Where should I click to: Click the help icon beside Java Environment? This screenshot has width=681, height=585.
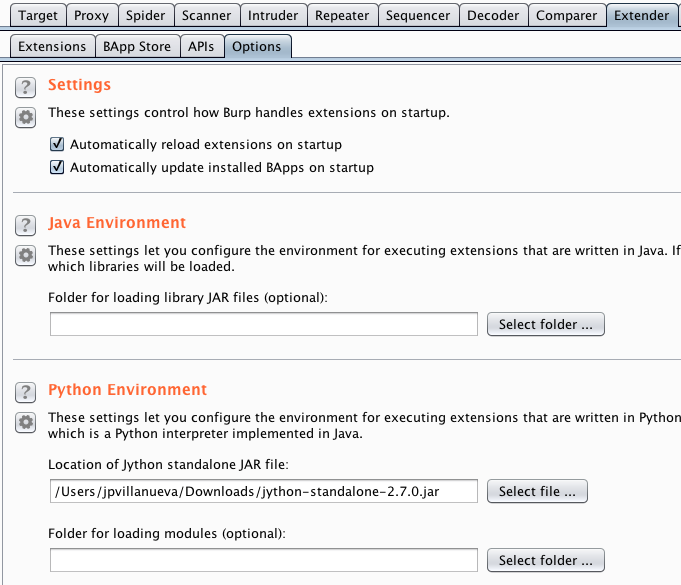tap(27, 224)
